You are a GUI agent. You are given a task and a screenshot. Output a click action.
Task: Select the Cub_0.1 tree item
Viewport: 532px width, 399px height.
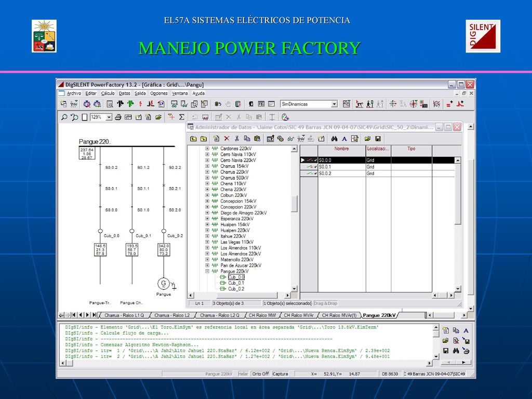236,283
